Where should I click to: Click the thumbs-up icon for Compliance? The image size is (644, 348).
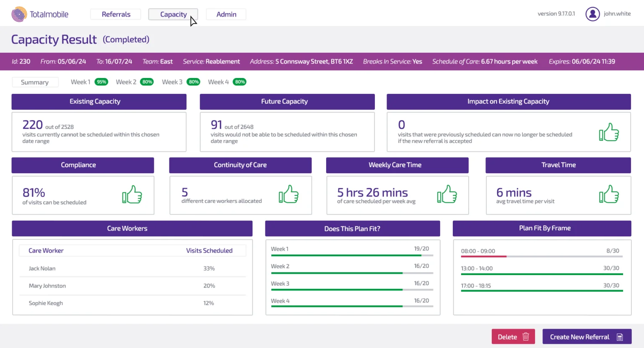132,195
